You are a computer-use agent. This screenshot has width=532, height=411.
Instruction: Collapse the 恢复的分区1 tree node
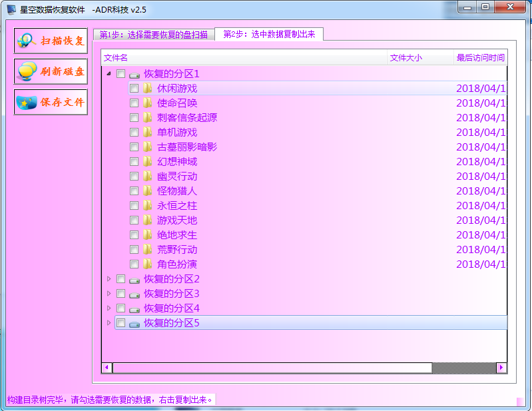pyautogui.click(x=109, y=73)
